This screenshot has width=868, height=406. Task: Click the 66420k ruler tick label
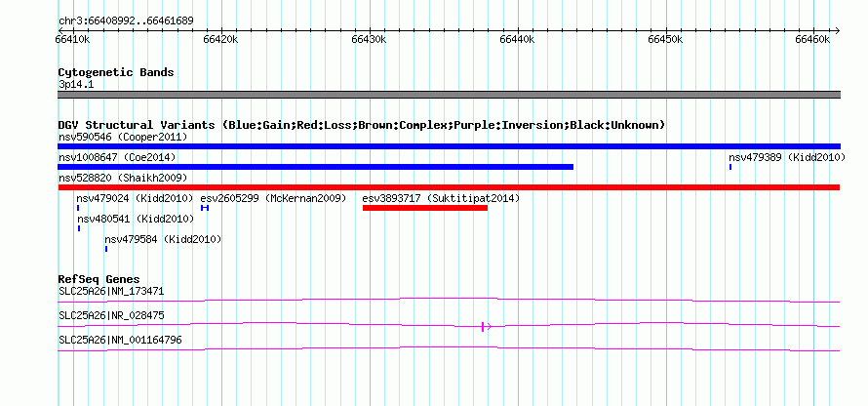point(220,39)
